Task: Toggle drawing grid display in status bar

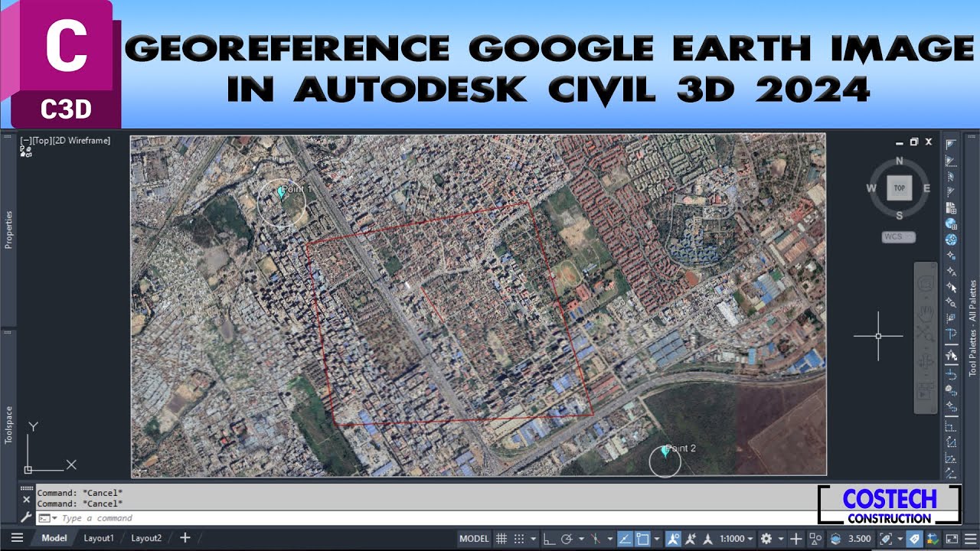Action: pyautogui.click(x=501, y=539)
